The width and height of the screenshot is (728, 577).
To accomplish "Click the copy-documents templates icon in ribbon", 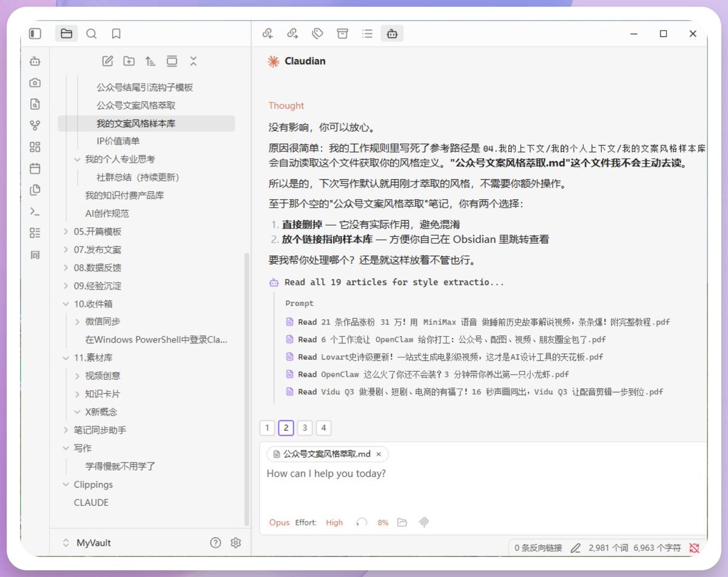I will 35,190.
